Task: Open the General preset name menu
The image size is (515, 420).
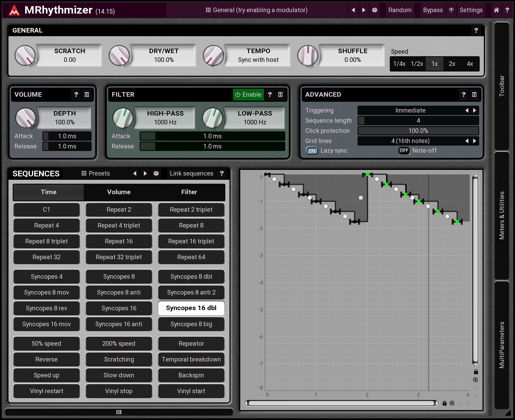Action: [x=257, y=10]
